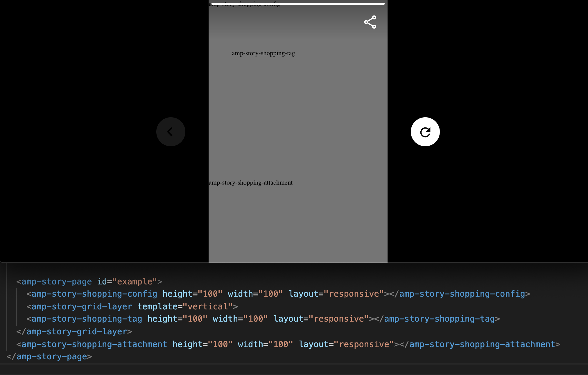Image resolution: width=588 pixels, height=375 pixels.
Task: Click the "responsive" value on the shopping-config line
Action: [x=355, y=294]
